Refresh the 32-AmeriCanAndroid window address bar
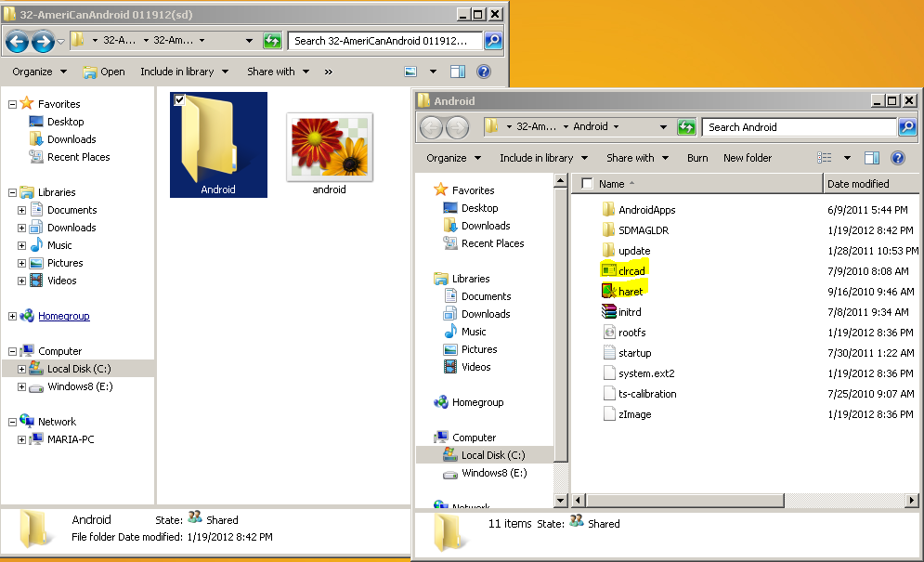 coord(272,41)
